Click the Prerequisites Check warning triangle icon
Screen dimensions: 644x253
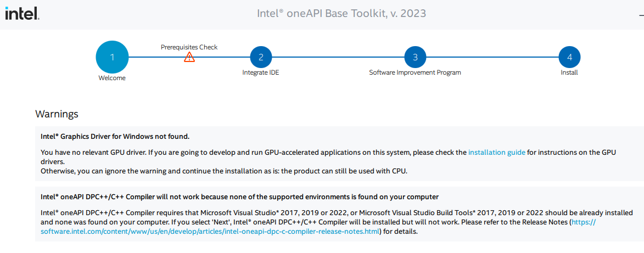coord(189,57)
